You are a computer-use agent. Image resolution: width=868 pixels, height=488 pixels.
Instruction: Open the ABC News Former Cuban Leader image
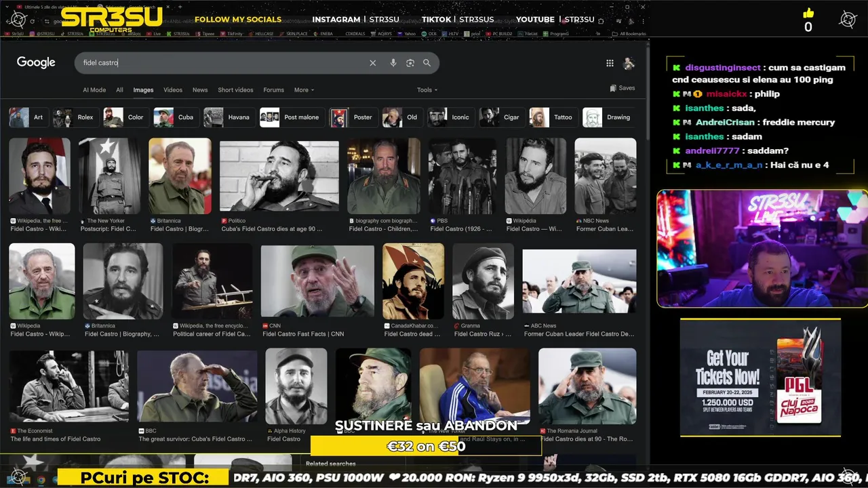coord(579,281)
